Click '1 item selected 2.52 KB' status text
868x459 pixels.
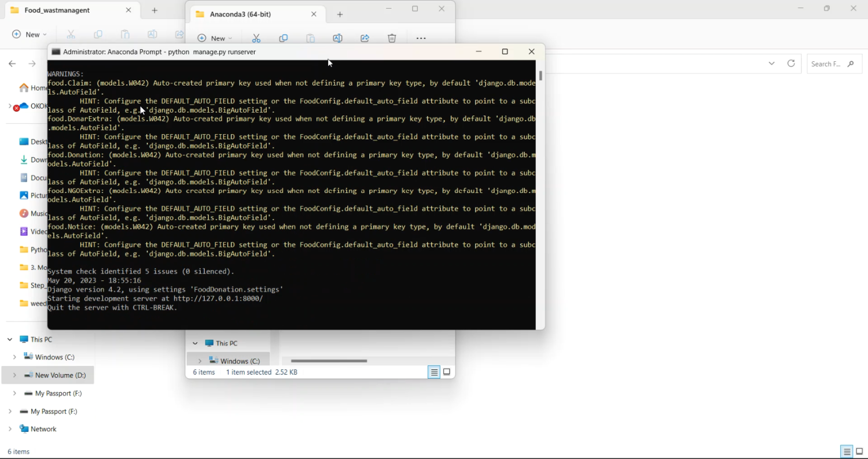pos(262,372)
